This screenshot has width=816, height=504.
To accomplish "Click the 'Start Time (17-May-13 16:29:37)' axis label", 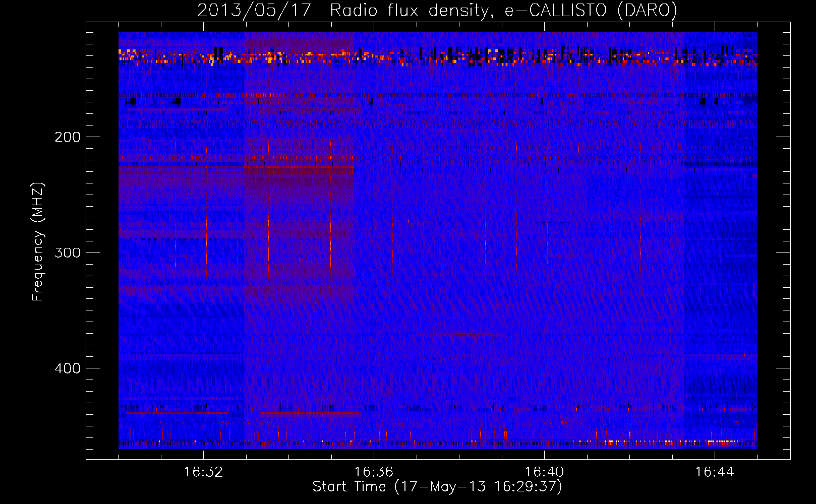I will (437, 487).
